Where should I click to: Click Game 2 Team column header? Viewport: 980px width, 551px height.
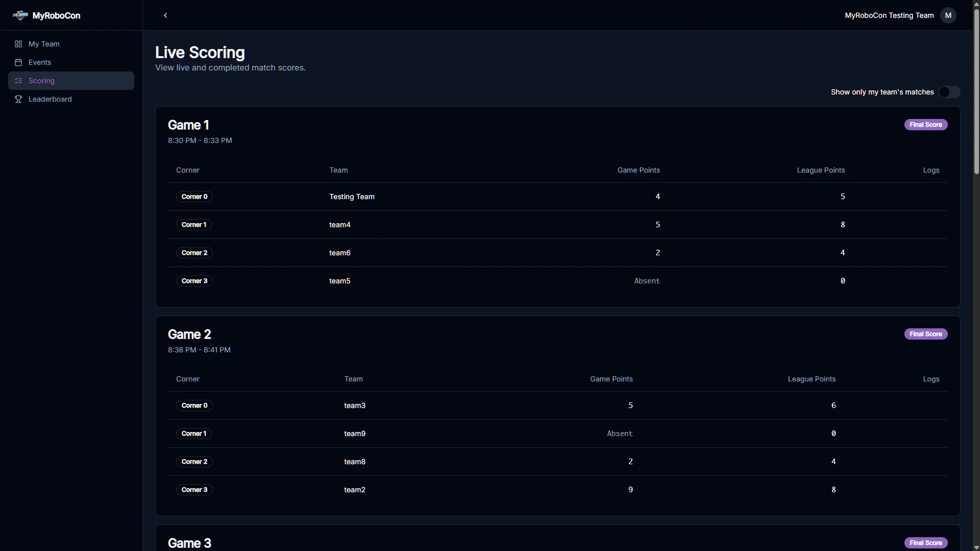(x=354, y=379)
